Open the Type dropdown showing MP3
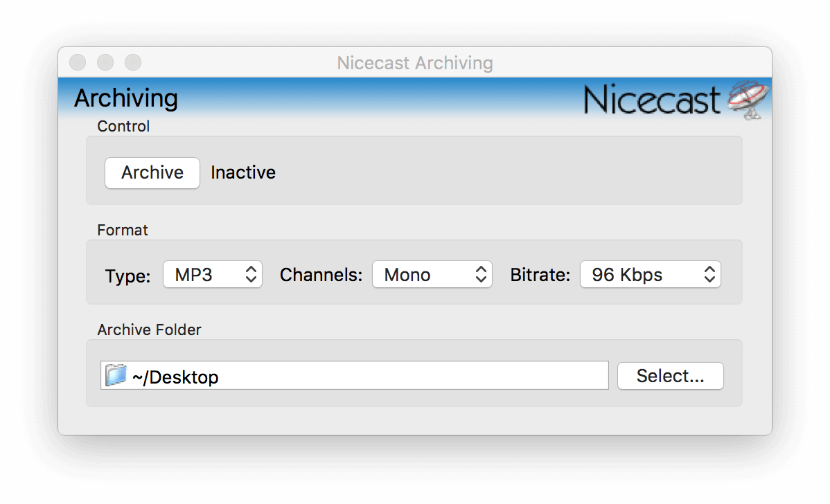 [212, 274]
